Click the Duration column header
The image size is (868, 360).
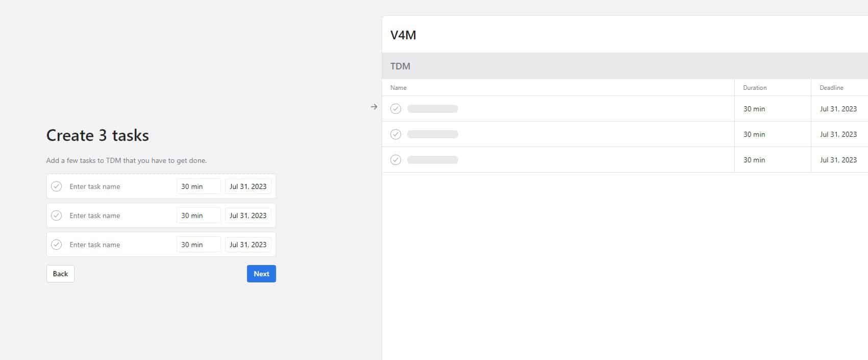(755, 88)
